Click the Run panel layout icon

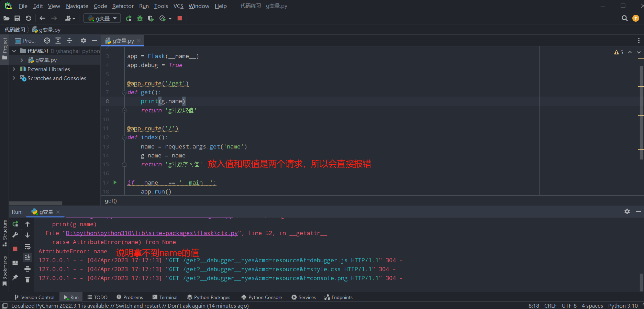coord(15,263)
